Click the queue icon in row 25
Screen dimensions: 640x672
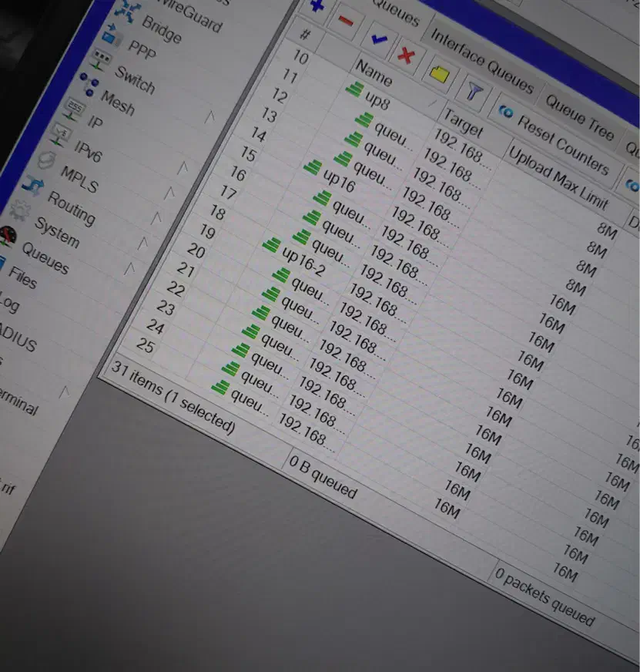pyautogui.click(x=220, y=388)
